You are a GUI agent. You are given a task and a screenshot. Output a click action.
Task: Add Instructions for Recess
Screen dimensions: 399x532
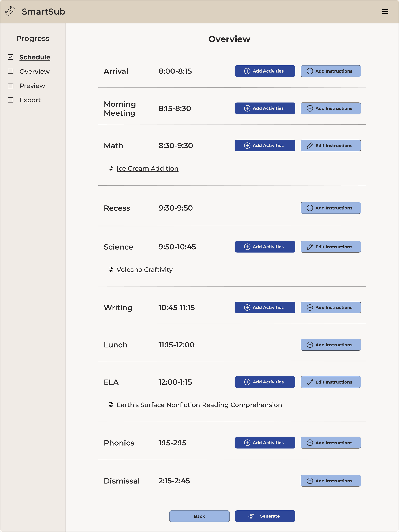coord(331,208)
